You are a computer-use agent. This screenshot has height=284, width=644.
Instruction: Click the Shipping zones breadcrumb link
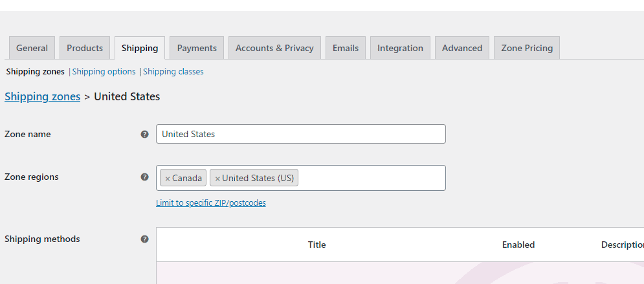(x=42, y=97)
